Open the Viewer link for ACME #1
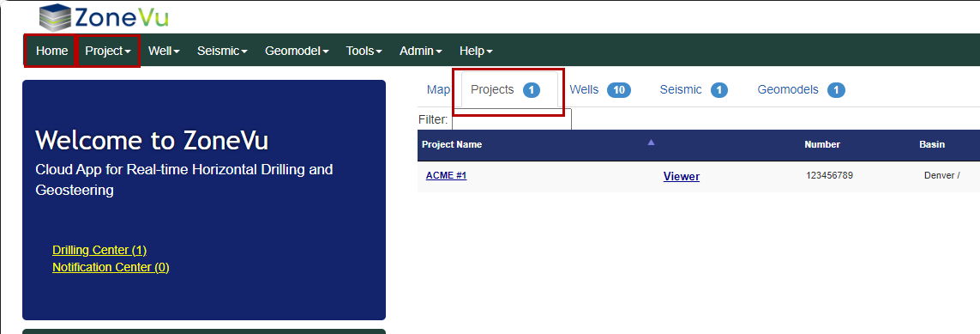 (x=682, y=176)
